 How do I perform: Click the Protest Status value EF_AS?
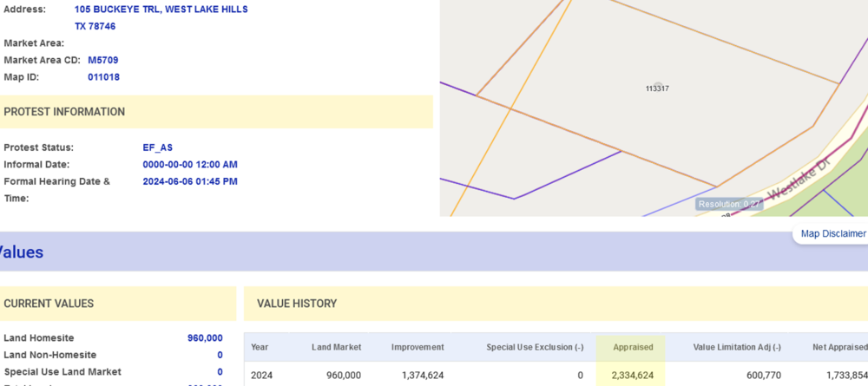tap(157, 147)
